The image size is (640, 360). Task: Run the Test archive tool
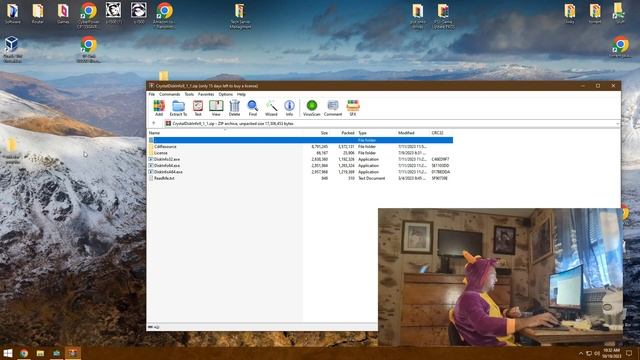pyautogui.click(x=198, y=108)
